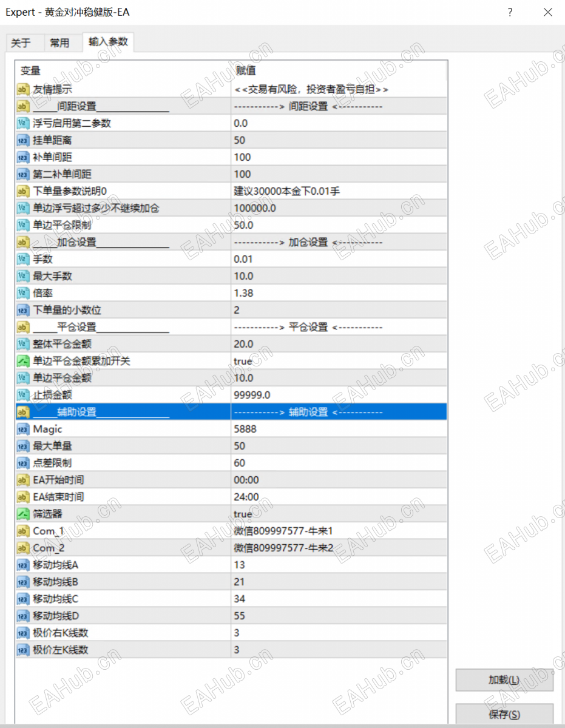The image size is (565, 728).
Task: Click the integer icon beside Magic
Action: 23,429
